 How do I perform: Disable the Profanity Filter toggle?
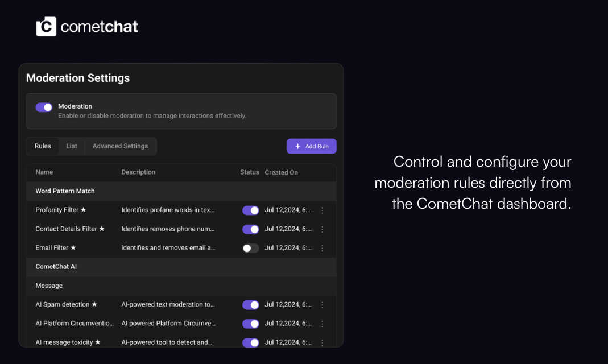coord(250,210)
